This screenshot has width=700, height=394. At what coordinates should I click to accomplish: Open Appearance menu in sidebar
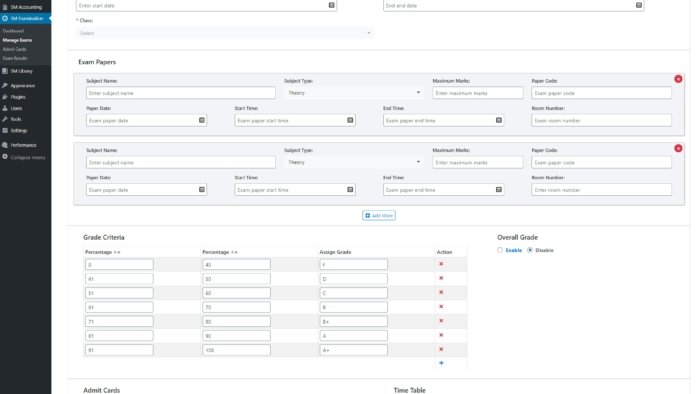(x=25, y=85)
